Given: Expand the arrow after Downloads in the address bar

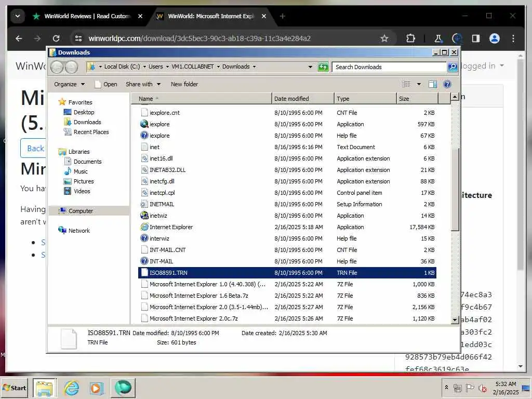Looking at the screenshot, I should tap(254, 66).
